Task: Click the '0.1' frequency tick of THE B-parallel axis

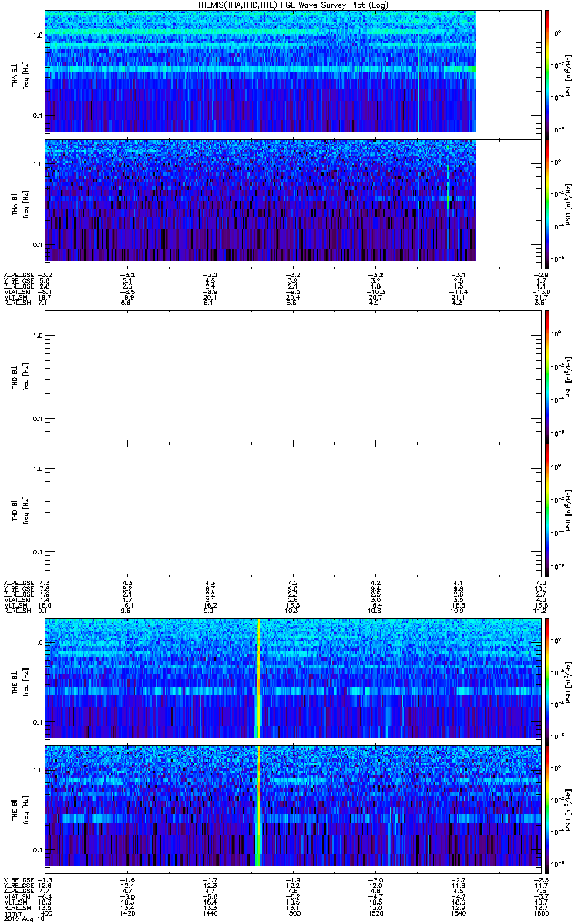Action: point(37,849)
